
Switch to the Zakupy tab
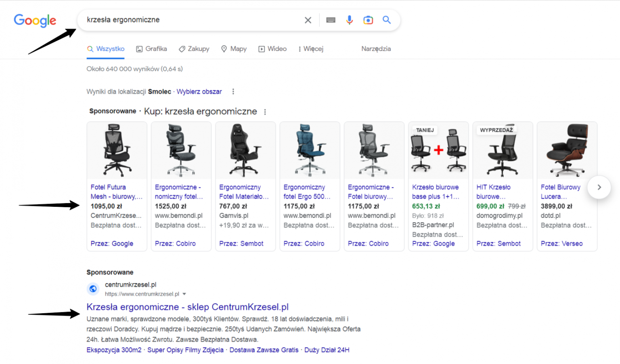[194, 49]
